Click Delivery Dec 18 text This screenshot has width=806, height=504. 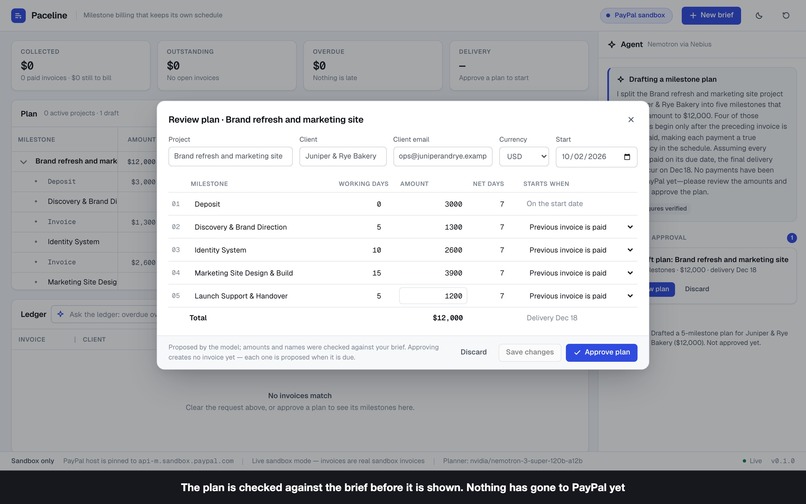click(x=552, y=318)
